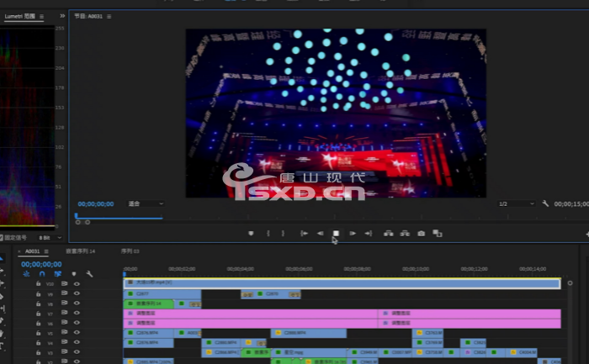Toggle insert sequences as nests option
Image resolution: width=589 pixels, height=364 pixels.
click(26, 274)
